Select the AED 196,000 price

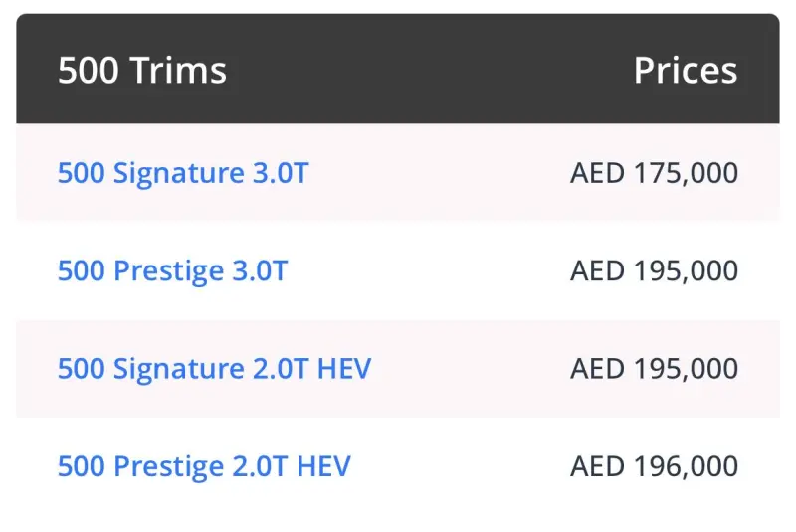pyautogui.click(x=654, y=466)
